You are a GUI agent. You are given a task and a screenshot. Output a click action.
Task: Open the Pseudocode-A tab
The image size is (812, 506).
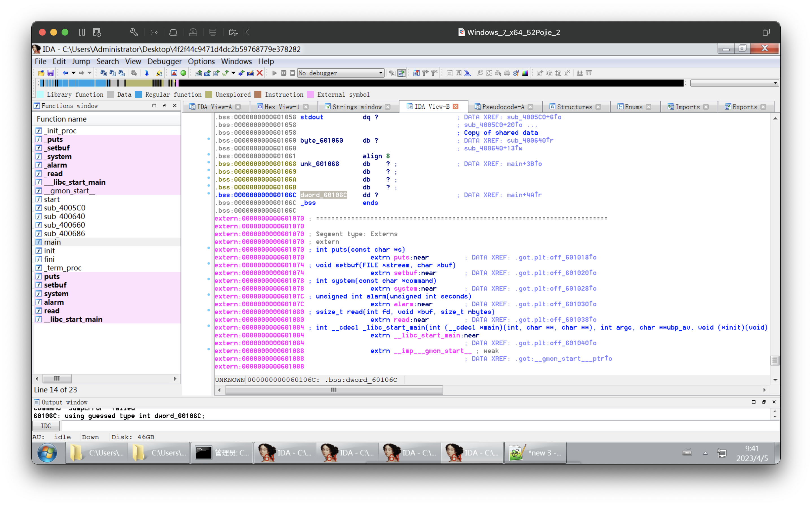tap(503, 107)
